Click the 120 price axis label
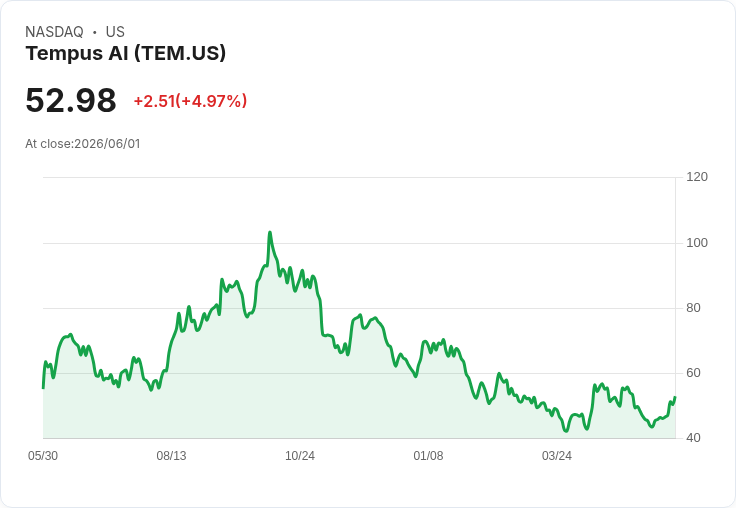The height and width of the screenshot is (508, 736). point(697,177)
